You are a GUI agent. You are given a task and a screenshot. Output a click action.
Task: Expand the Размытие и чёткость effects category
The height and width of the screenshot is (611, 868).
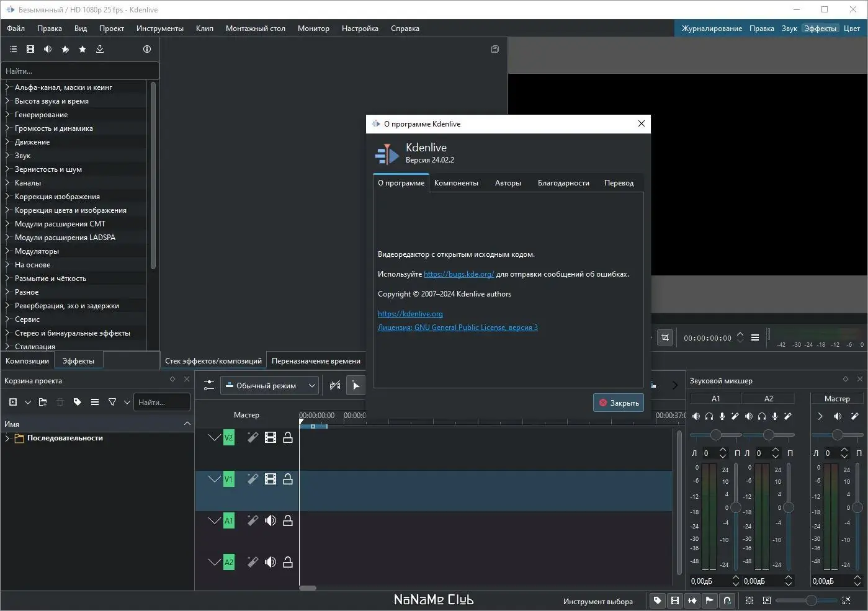click(x=7, y=279)
